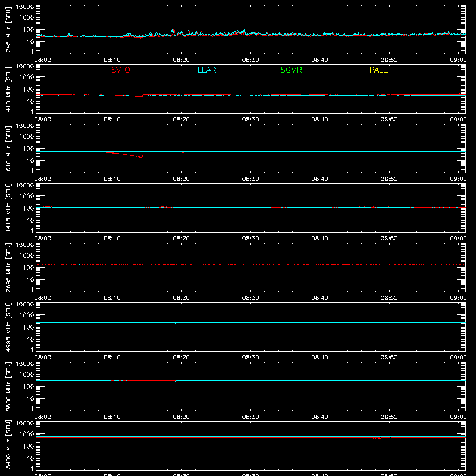Click the 10 y-axis value of the 1415 MHz panel
Image resolution: width=476 pixels, height=476 pixels.
pyautogui.click(x=30, y=220)
